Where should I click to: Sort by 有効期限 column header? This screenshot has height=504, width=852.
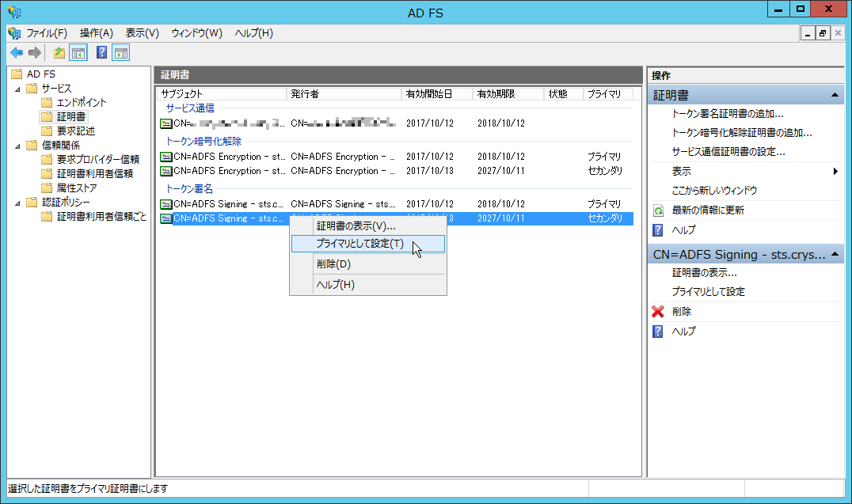pyautogui.click(x=508, y=94)
